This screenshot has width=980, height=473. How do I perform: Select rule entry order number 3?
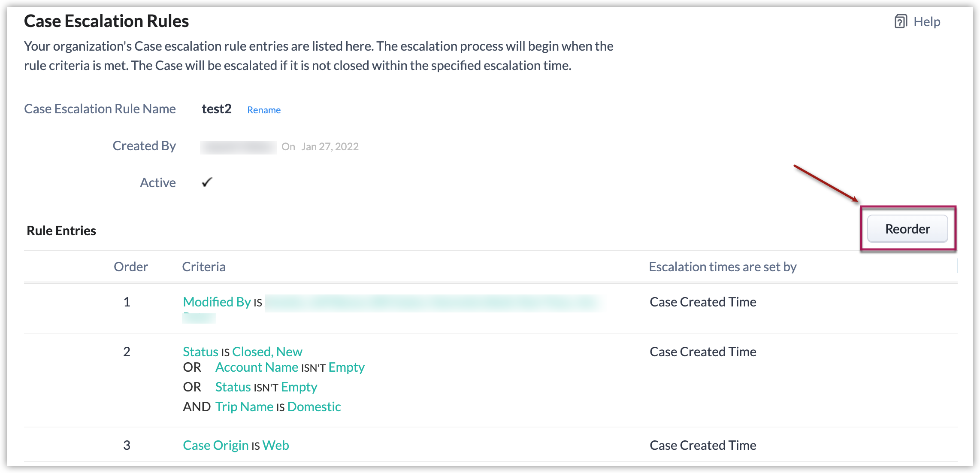coord(127,446)
